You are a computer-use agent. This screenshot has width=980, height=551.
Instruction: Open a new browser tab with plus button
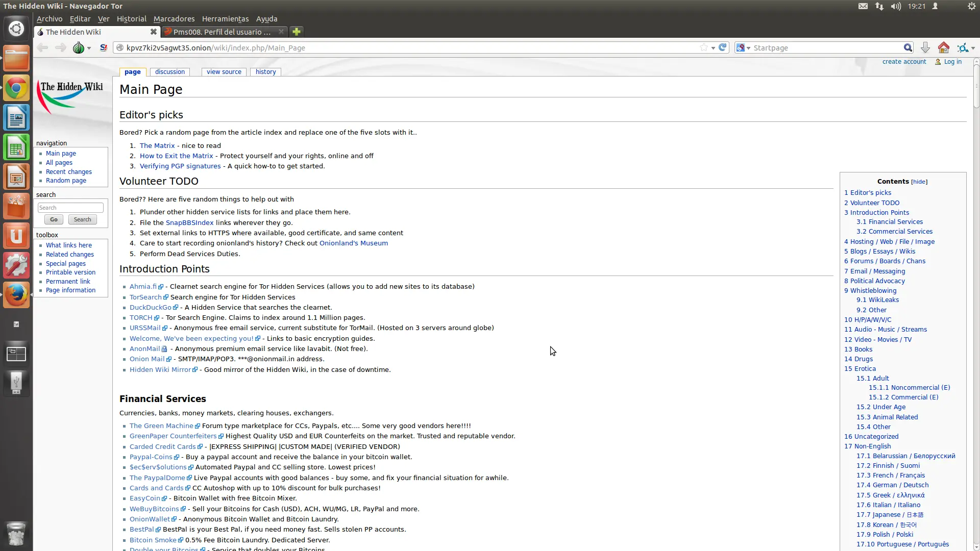pos(296,32)
